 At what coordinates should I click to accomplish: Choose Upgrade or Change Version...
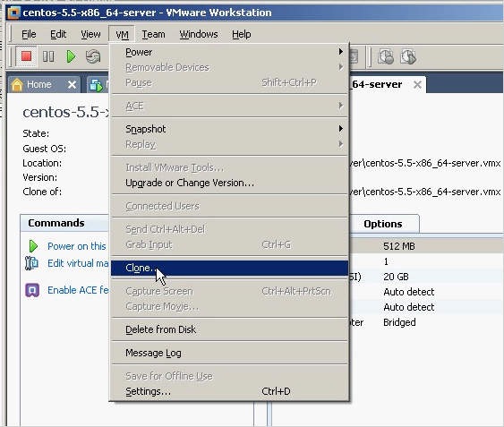click(x=229, y=183)
